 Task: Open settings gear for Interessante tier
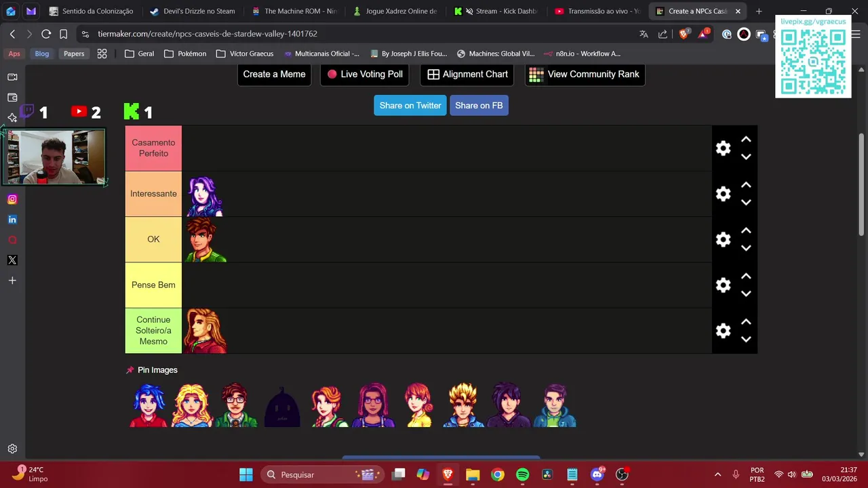coord(724,194)
